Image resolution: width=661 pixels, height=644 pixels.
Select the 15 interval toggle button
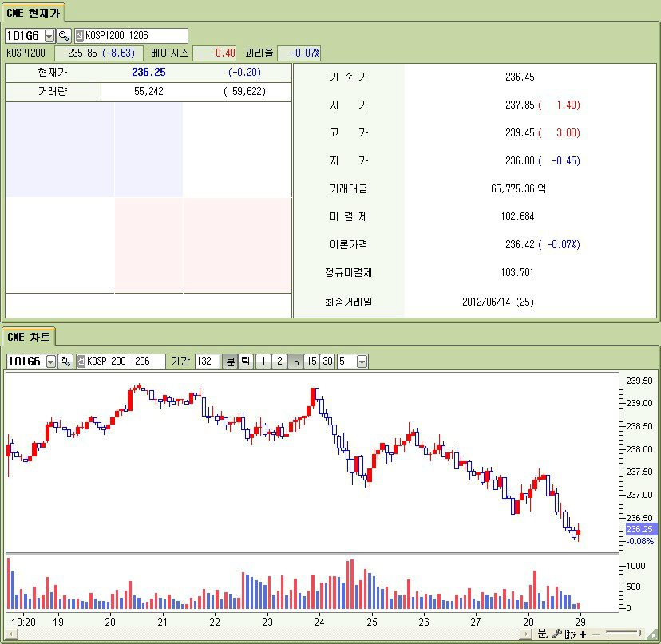pos(311,362)
